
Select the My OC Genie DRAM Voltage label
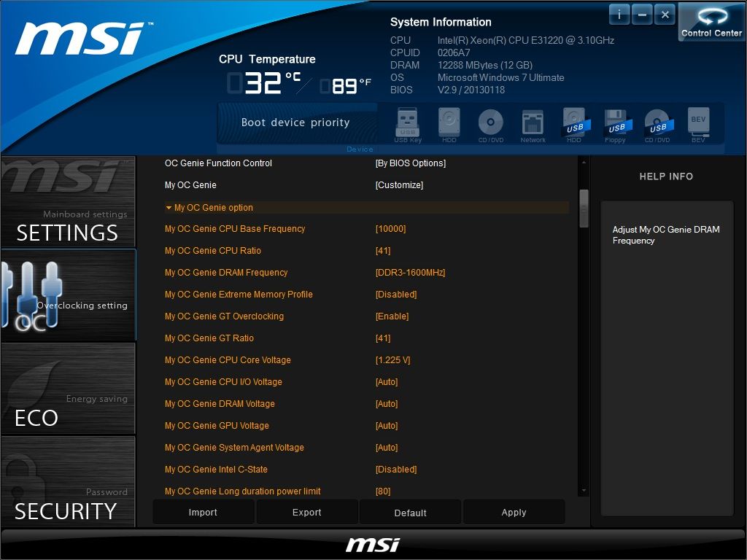tap(220, 404)
